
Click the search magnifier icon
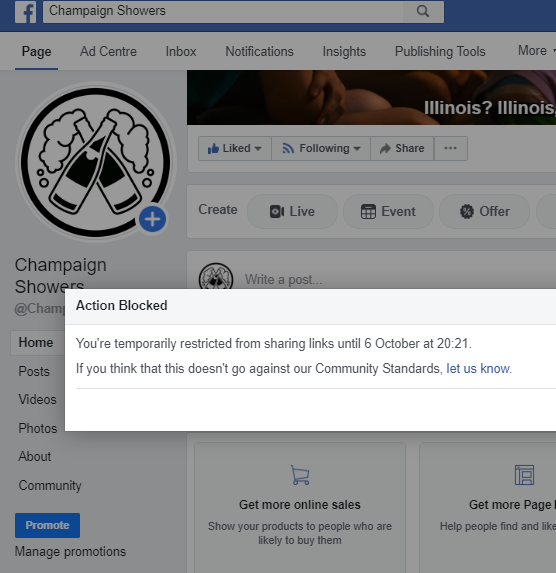click(423, 11)
